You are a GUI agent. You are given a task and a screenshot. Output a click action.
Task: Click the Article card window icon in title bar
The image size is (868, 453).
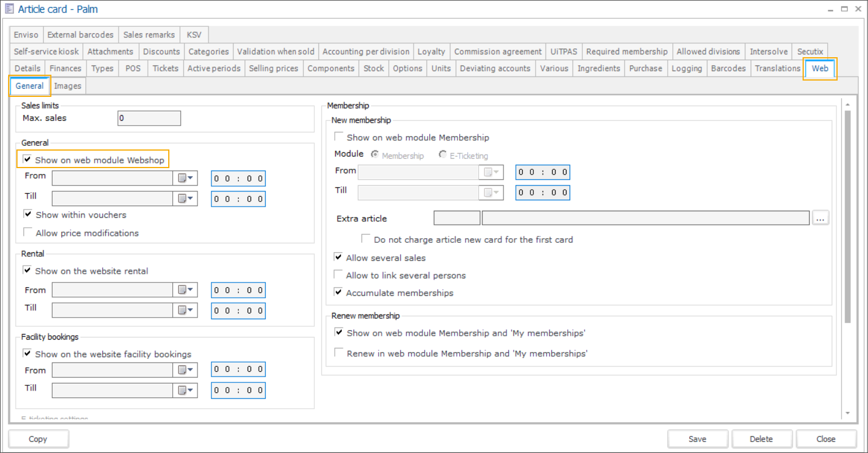9,9
